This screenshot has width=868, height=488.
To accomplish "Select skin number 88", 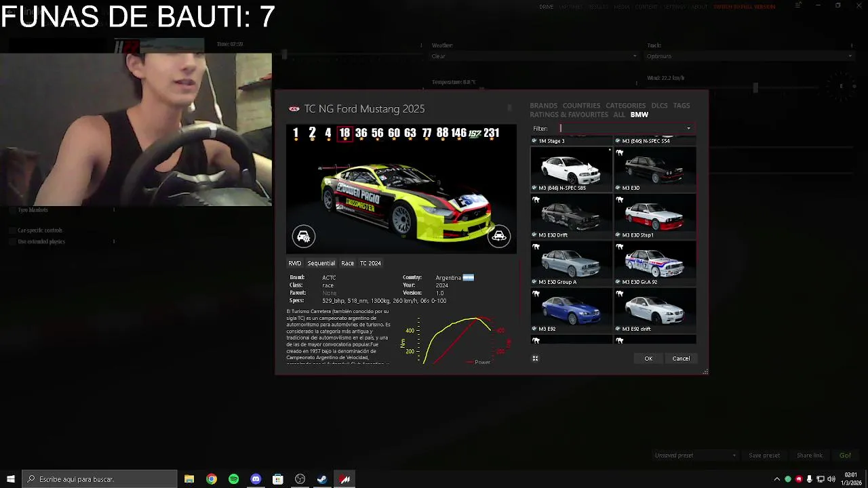I will tap(442, 133).
